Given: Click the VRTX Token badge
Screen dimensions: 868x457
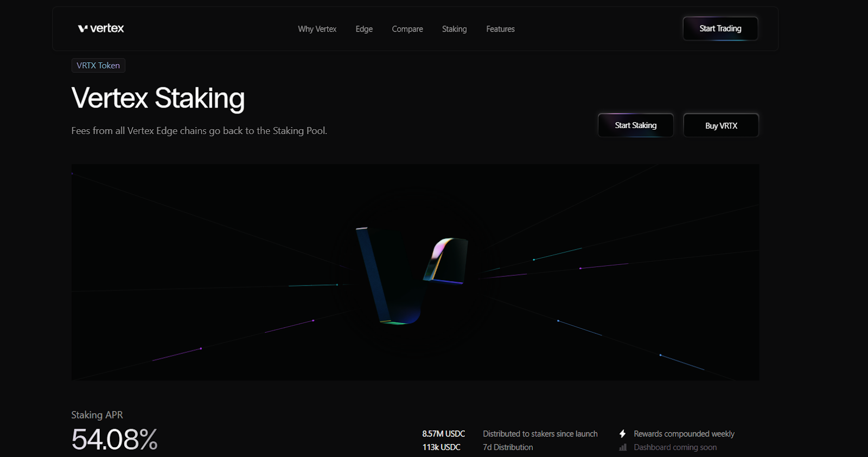Looking at the screenshot, I should [98, 65].
